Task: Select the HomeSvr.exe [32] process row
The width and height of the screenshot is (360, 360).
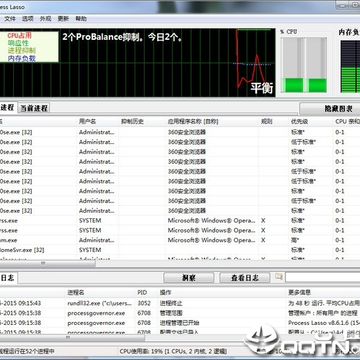Action: (x=180, y=250)
